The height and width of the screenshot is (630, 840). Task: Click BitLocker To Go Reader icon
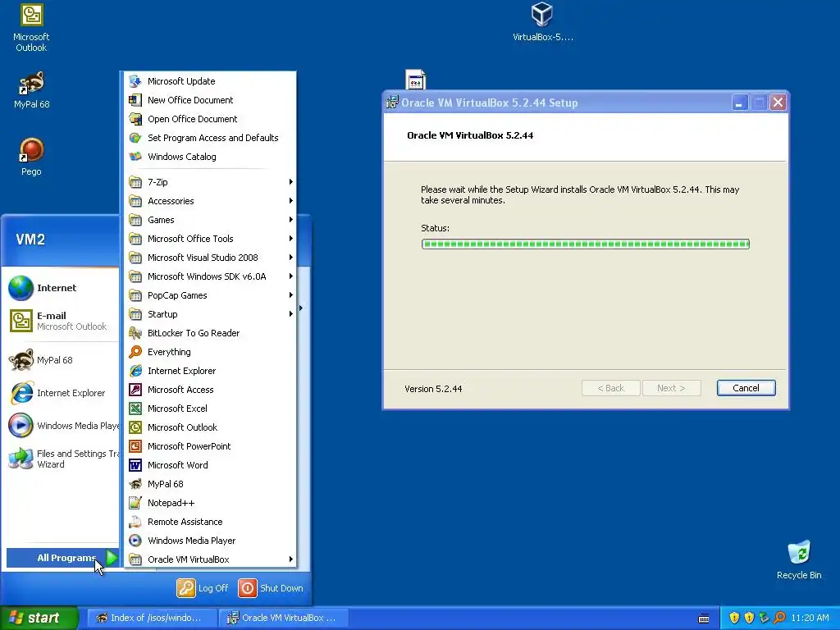click(135, 333)
